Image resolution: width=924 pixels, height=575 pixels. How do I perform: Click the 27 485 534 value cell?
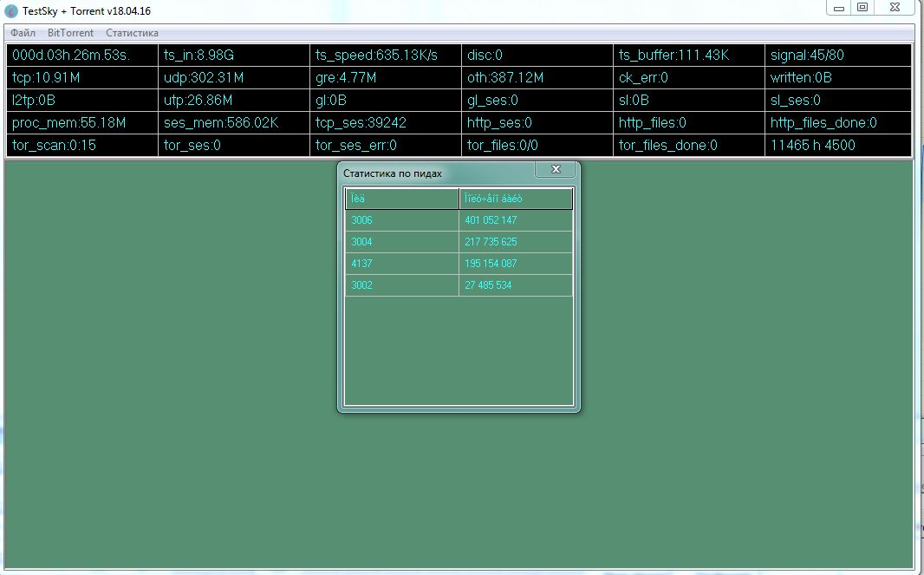pos(516,285)
